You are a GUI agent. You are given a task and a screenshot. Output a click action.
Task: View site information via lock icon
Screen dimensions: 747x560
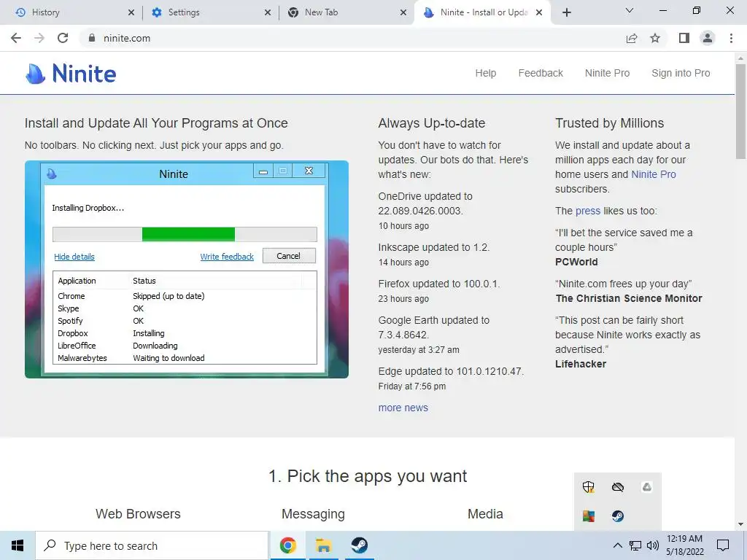click(x=92, y=38)
